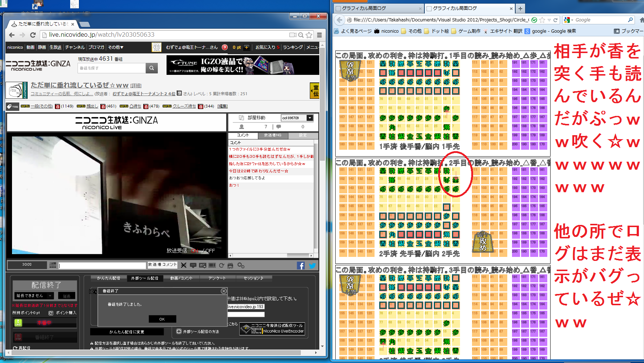Open the Firefox address bar history dropdown arrow
Image resolution: width=644 pixels, height=363 pixels.
click(549, 20)
